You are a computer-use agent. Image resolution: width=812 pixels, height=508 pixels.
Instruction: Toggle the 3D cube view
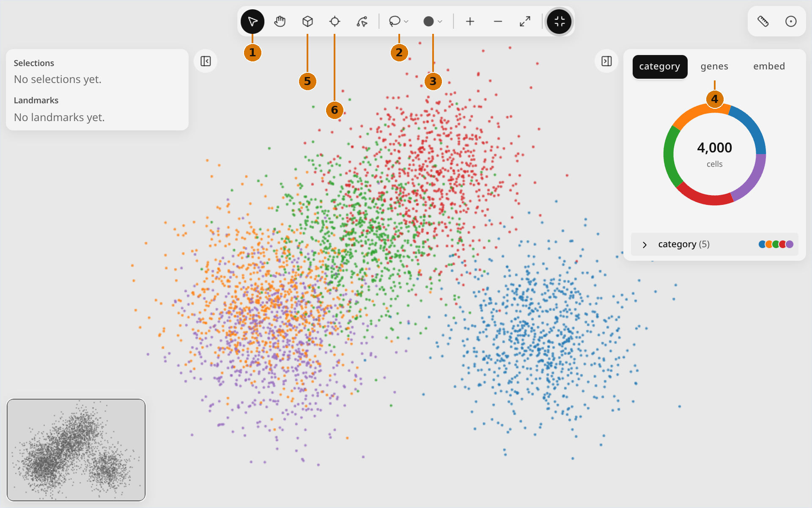click(307, 22)
